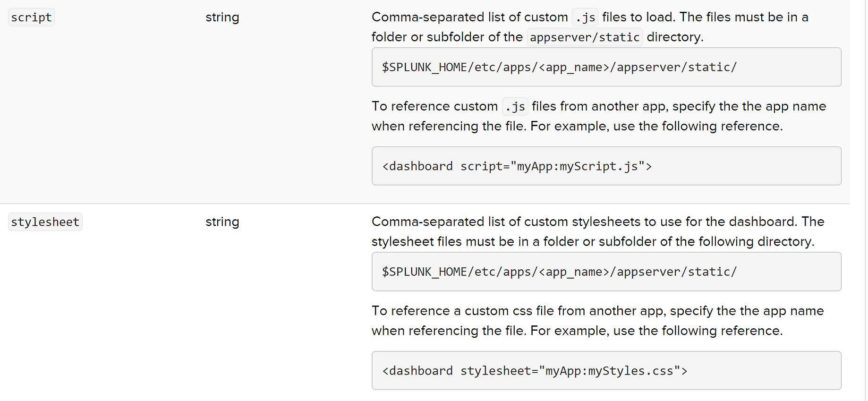Click the string type in stylesheet row
Screen dimensions: 868x401
222,222
